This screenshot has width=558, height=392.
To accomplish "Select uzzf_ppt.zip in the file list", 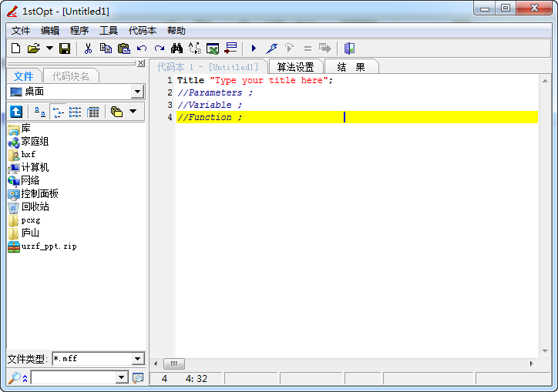I will coord(49,246).
